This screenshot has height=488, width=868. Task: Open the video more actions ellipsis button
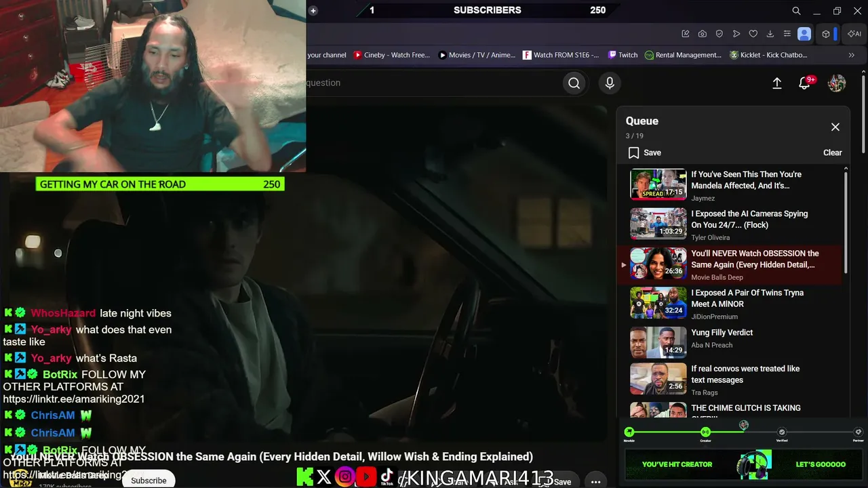595,481
